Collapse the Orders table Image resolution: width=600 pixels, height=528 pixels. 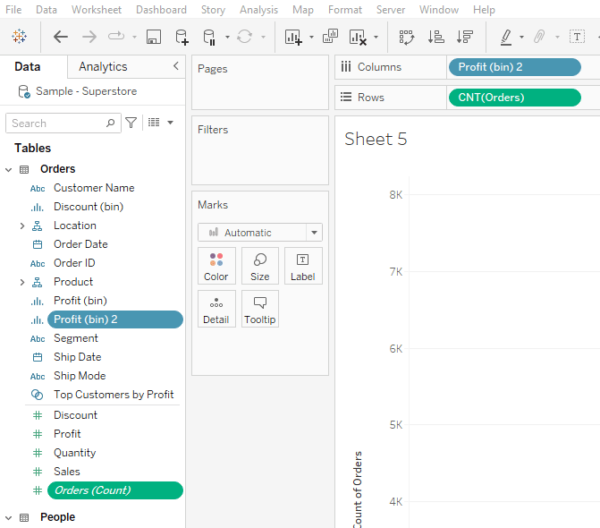coord(9,170)
